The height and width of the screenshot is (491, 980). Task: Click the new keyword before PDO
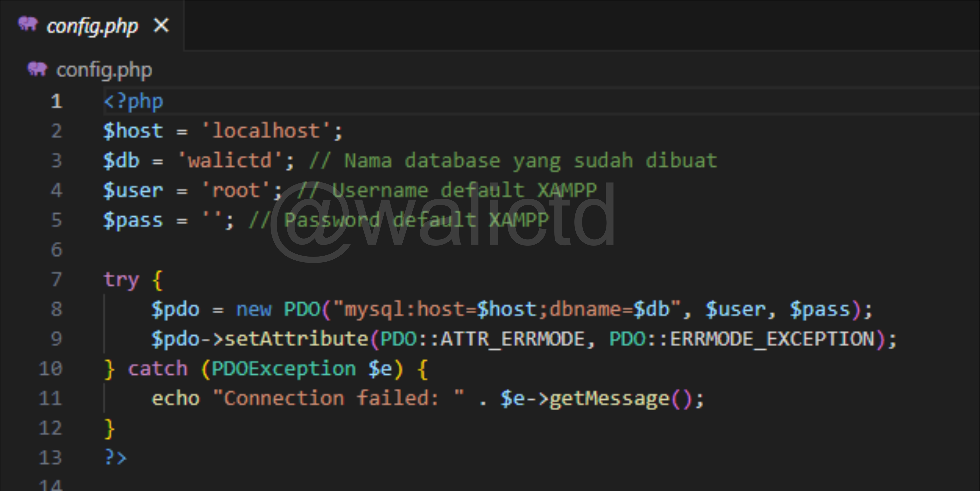coord(254,309)
